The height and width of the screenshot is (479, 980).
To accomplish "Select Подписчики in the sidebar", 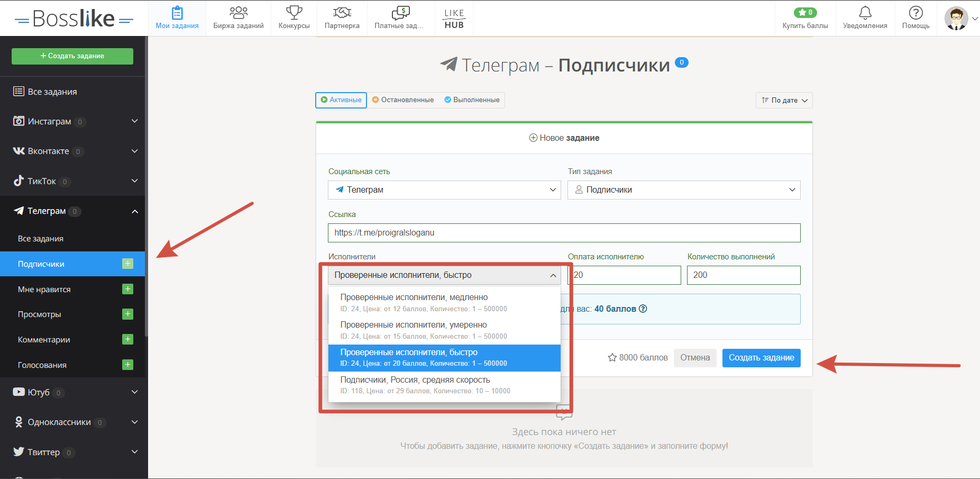I will [x=72, y=264].
